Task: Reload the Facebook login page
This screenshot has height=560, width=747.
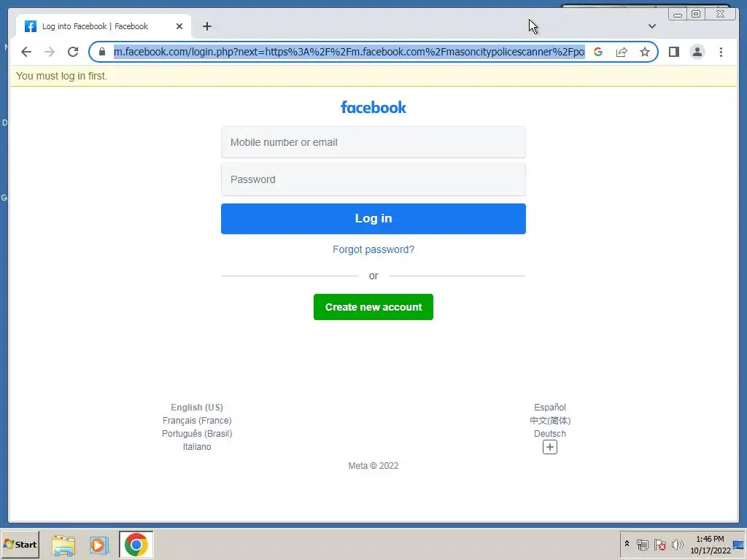Action: [73, 52]
